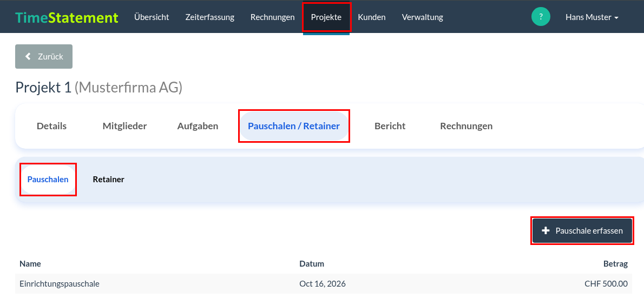Go to Übersicht in the navigation bar

point(152,17)
